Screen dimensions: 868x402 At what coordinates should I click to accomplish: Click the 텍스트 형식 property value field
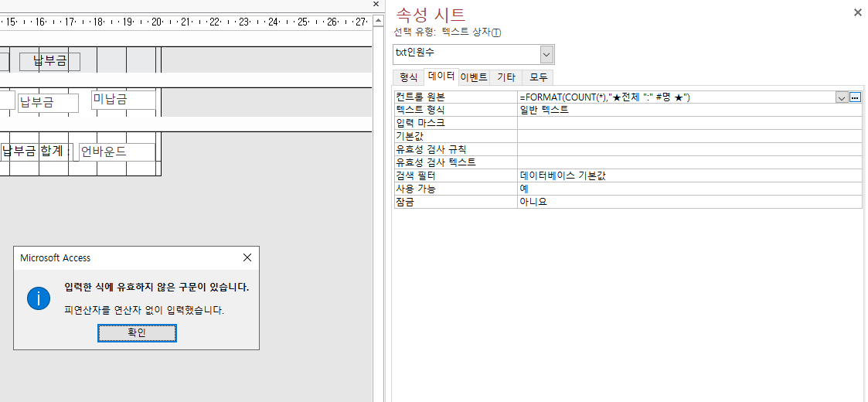[x=688, y=110]
